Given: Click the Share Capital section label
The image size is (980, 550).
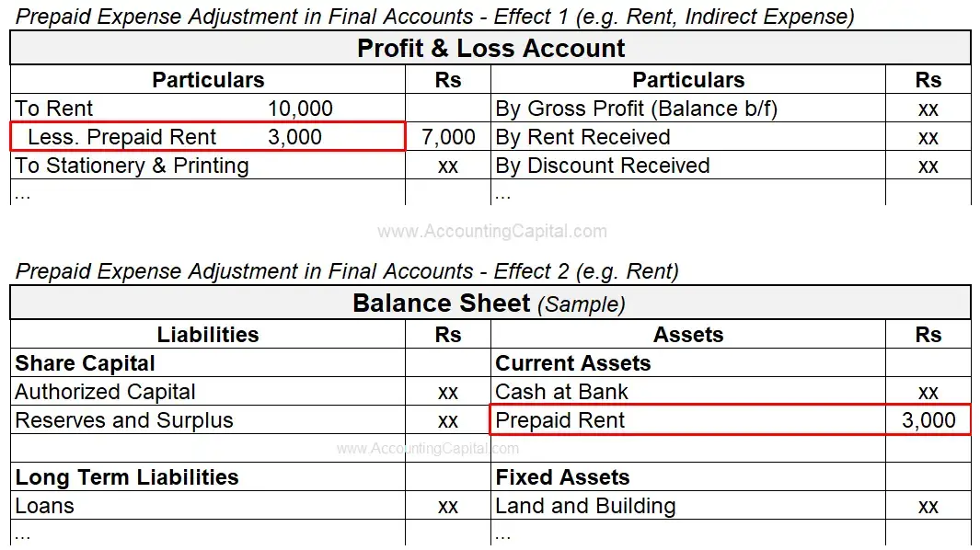Looking at the screenshot, I should tap(85, 363).
